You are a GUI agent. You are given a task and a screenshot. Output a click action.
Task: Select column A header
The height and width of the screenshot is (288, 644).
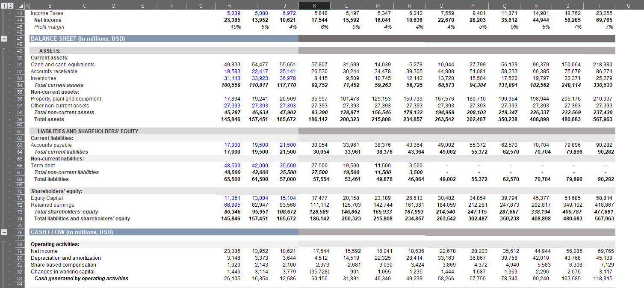[x=27, y=5]
